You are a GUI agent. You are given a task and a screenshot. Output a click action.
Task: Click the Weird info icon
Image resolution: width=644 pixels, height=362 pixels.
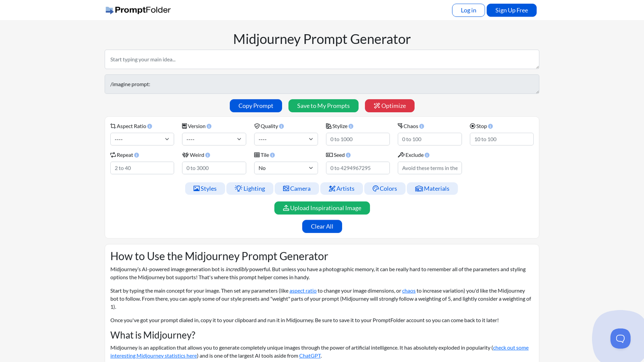coord(208,155)
